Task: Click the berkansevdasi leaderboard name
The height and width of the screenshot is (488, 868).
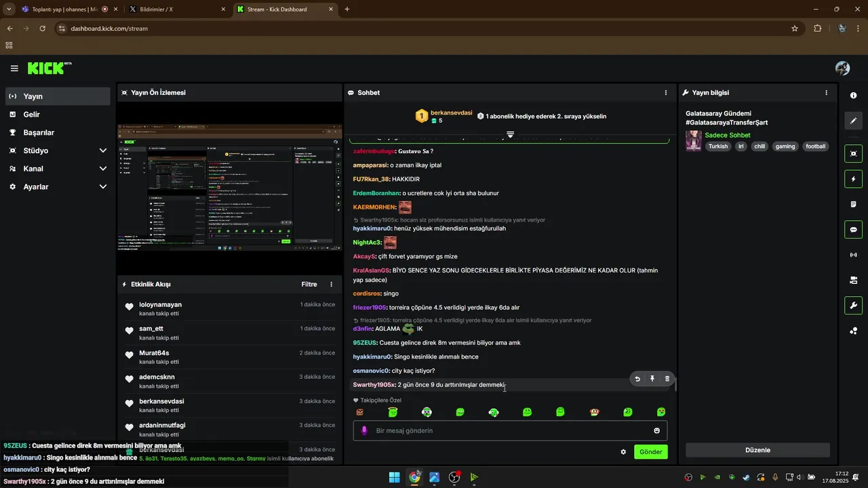Action: pyautogui.click(x=452, y=113)
